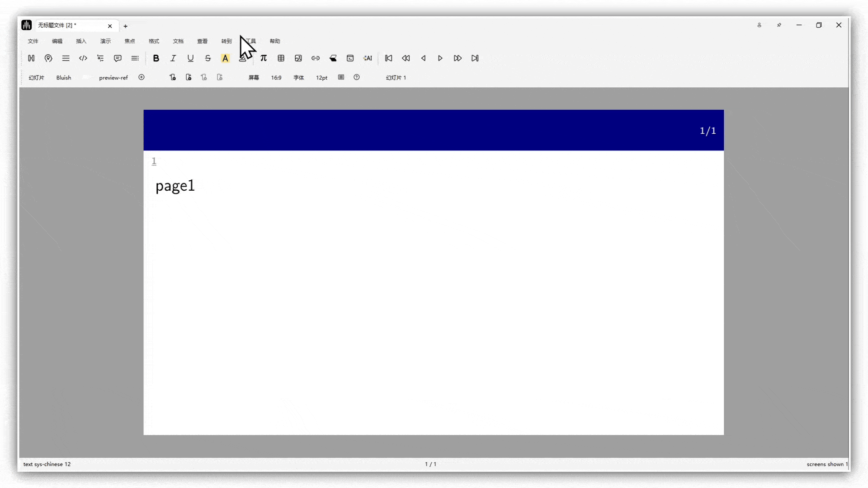Click the comment bubble icon
This screenshot has width=868, height=488.
click(x=118, y=58)
